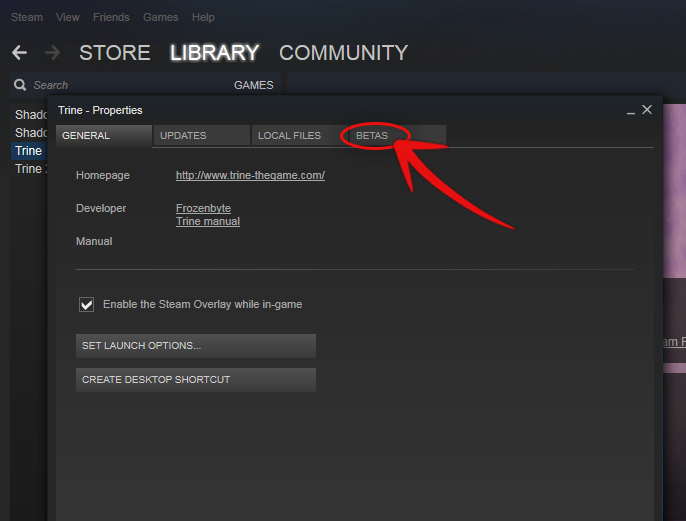The width and height of the screenshot is (686, 521).
Task: Toggle Enable the Steam Overlay checkbox
Action: pyautogui.click(x=86, y=304)
